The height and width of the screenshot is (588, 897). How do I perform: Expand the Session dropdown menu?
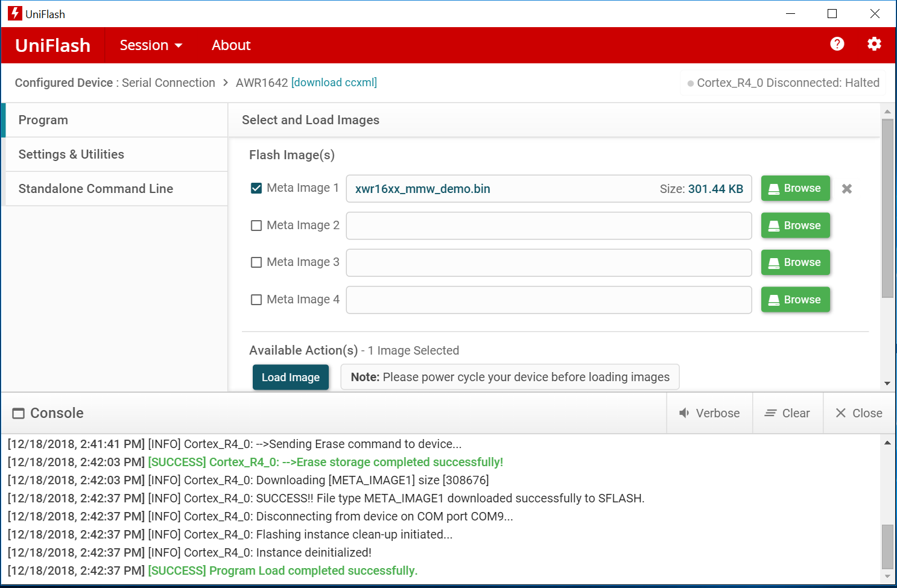click(151, 45)
